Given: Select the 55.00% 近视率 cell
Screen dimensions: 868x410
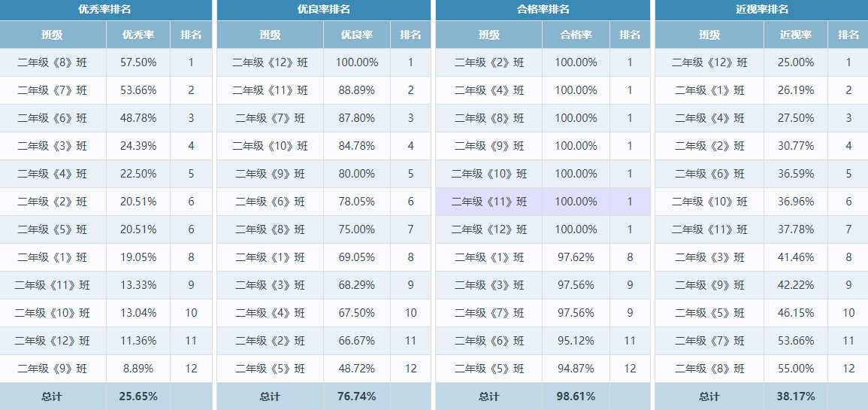Looking at the screenshot, I should pyautogui.click(x=796, y=369).
